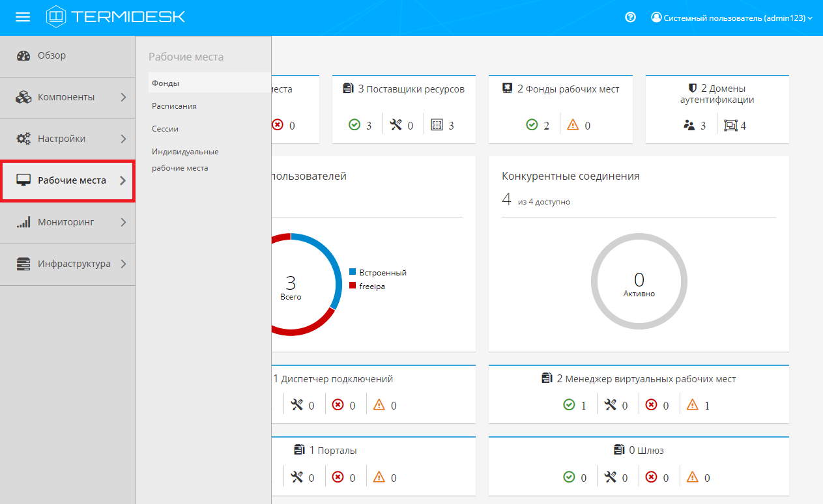This screenshot has height=504, width=823.
Task: Click the Поставщики ресурсов card title
Action: [x=411, y=89]
